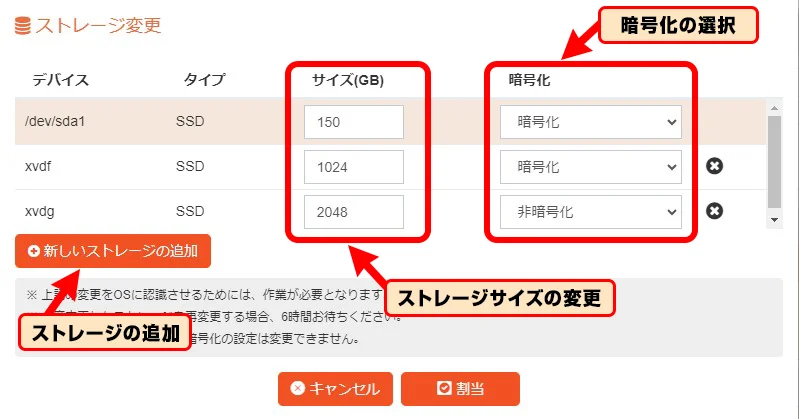This screenshot has height=419, width=799.
Task: Click the checkmark icon in the 割当 button
Action: 444,388
